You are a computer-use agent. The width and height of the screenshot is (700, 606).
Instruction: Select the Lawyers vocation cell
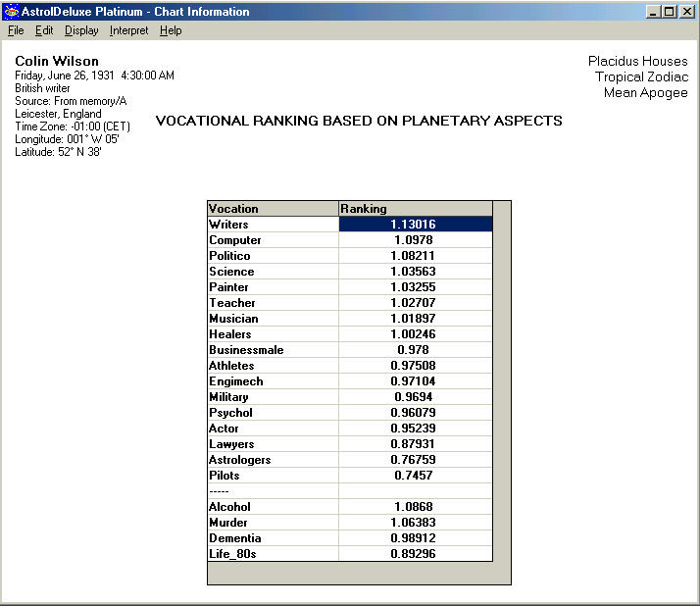point(274,444)
